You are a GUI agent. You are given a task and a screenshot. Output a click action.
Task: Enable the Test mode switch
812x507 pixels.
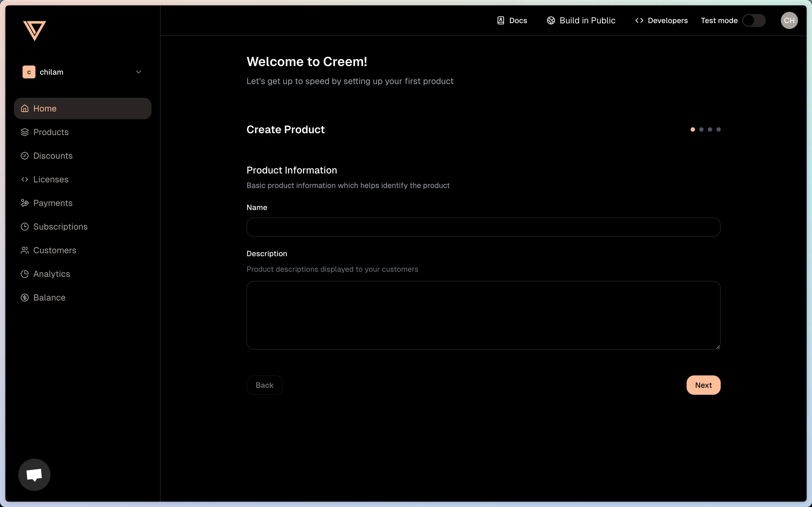click(x=754, y=20)
